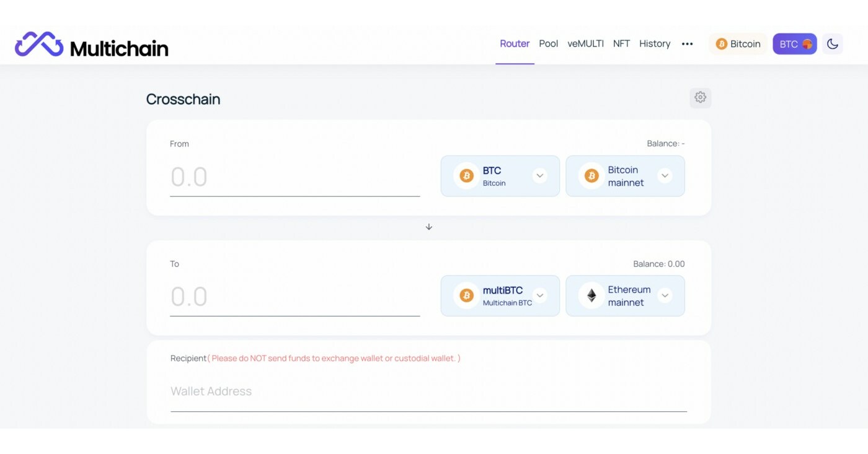
Task: Go to the veMULTI tab
Action: pos(585,44)
